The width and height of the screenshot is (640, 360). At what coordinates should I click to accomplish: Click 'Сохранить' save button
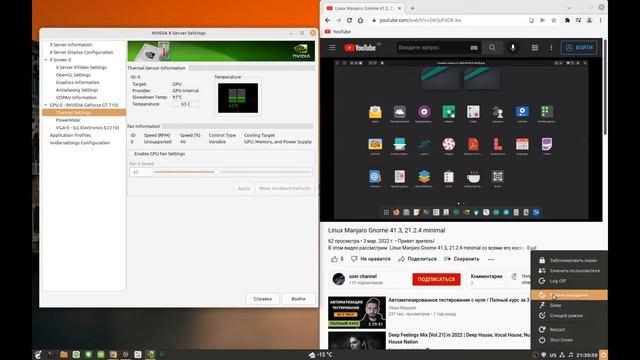[x=462, y=259]
